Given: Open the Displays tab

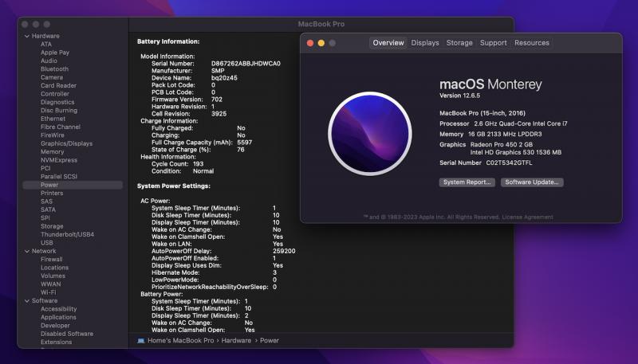Looking at the screenshot, I should (425, 43).
